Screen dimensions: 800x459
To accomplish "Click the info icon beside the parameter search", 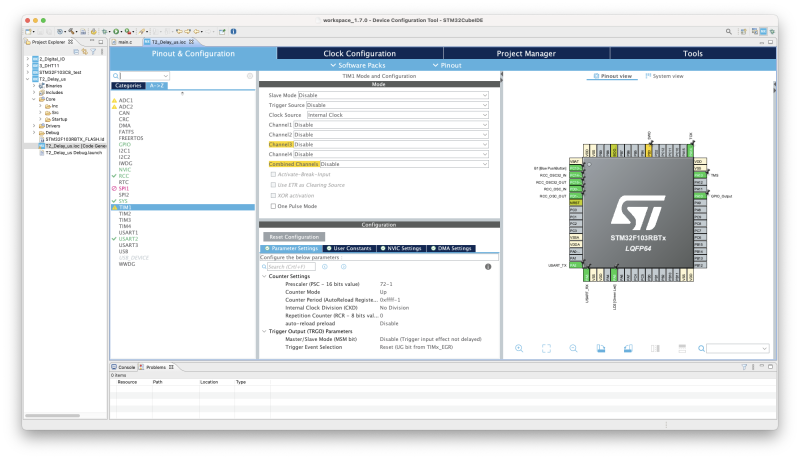I will point(488,267).
